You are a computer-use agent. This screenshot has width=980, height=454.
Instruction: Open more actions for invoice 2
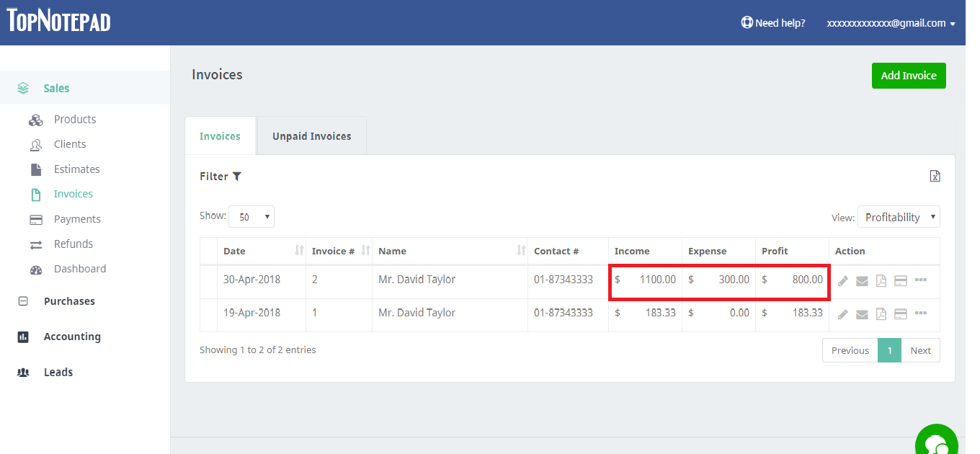click(920, 280)
